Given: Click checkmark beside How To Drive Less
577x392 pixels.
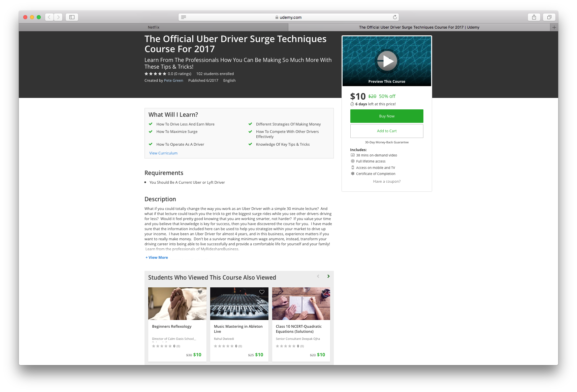Looking at the screenshot, I should click(151, 124).
